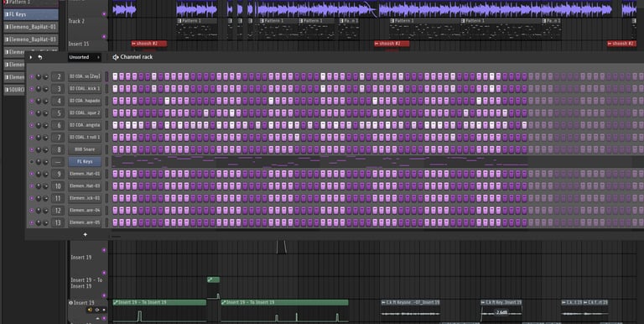Viewport: 644px width, 324px height.
Task: Toggle first step of channel 6
Action: pos(115,125)
